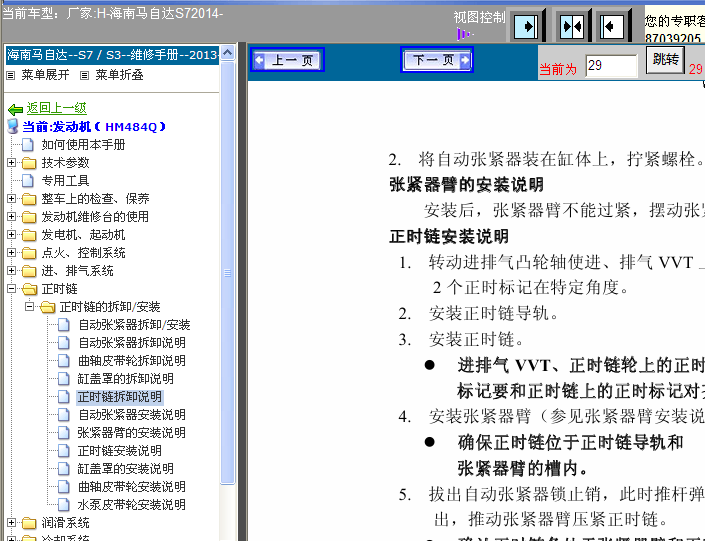This screenshot has height=541, width=705.
Task: Expand 发动机维修台的使用 folder
Action: 12,216
